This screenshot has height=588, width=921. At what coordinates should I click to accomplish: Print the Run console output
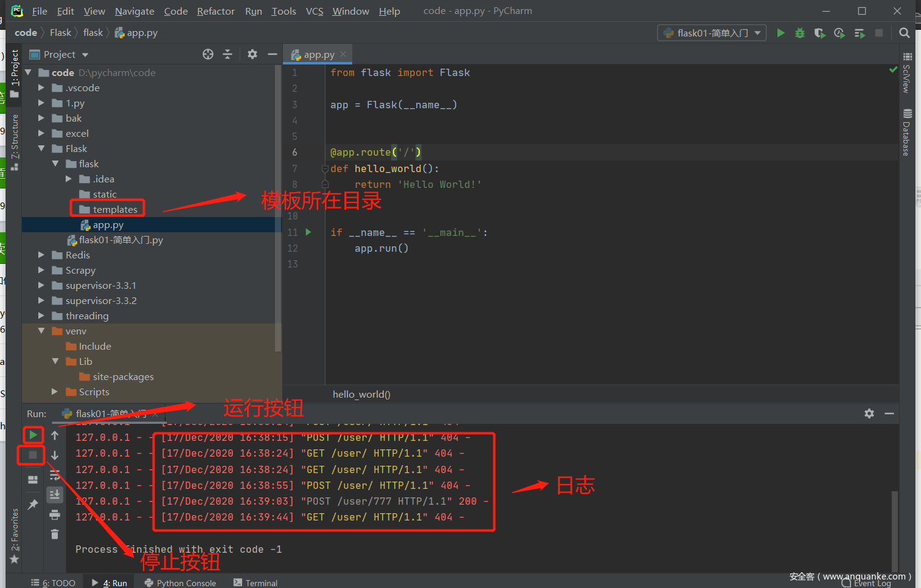(x=55, y=514)
